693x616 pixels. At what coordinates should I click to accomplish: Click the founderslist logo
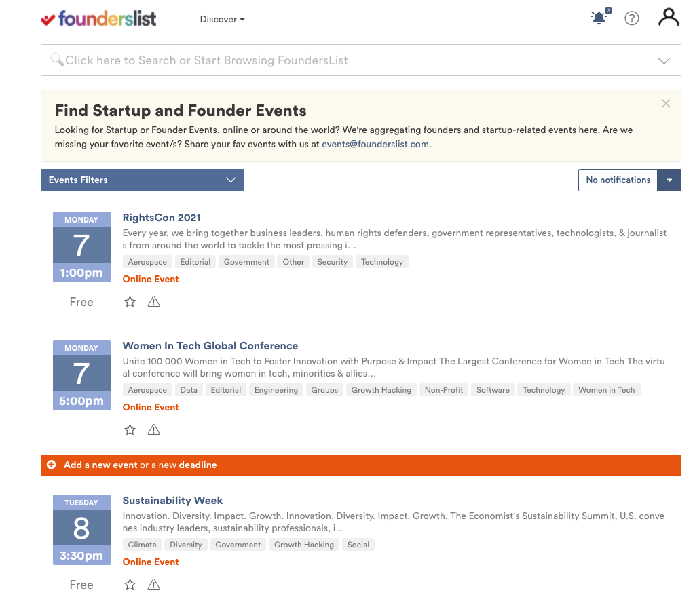[x=98, y=18]
